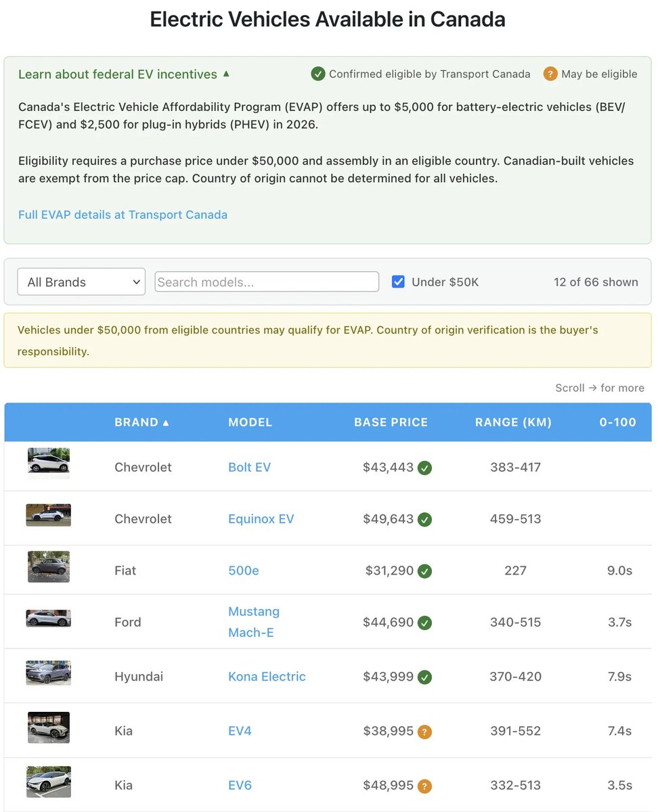
Task: Click the Mustang Mach-E car thumbnail
Action: click(49, 618)
